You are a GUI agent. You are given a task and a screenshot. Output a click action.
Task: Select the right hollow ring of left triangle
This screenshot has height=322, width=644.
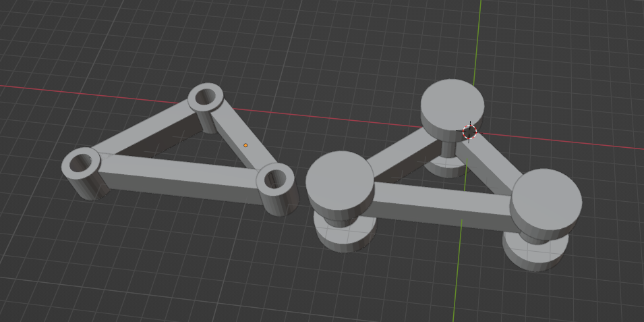tap(275, 180)
